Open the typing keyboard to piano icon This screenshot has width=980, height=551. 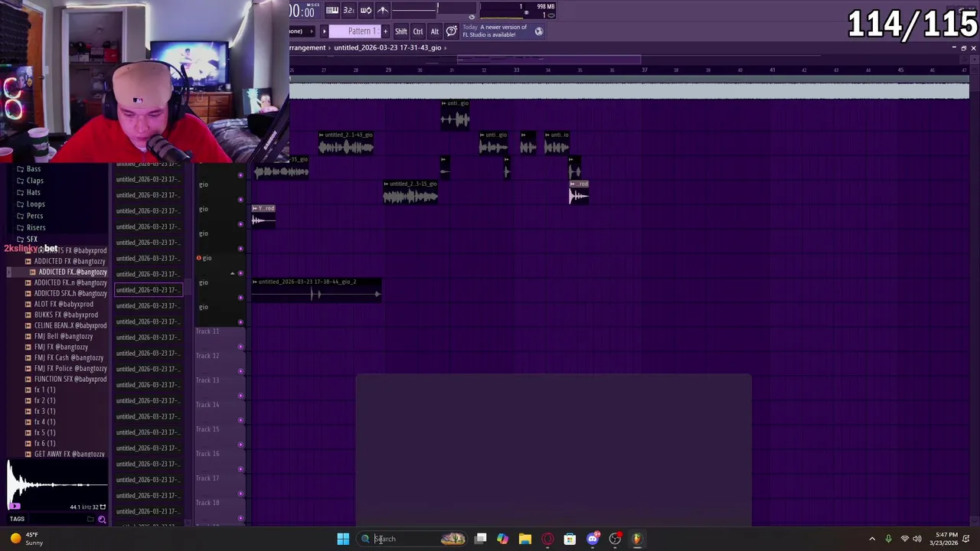[x=332, y=10]
